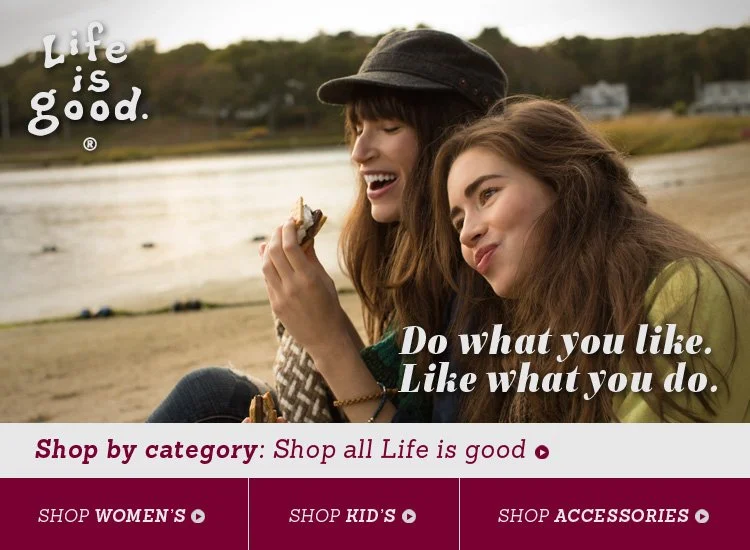Click the Do what you like tagline
Screen dimensions: 750x550
555,341
